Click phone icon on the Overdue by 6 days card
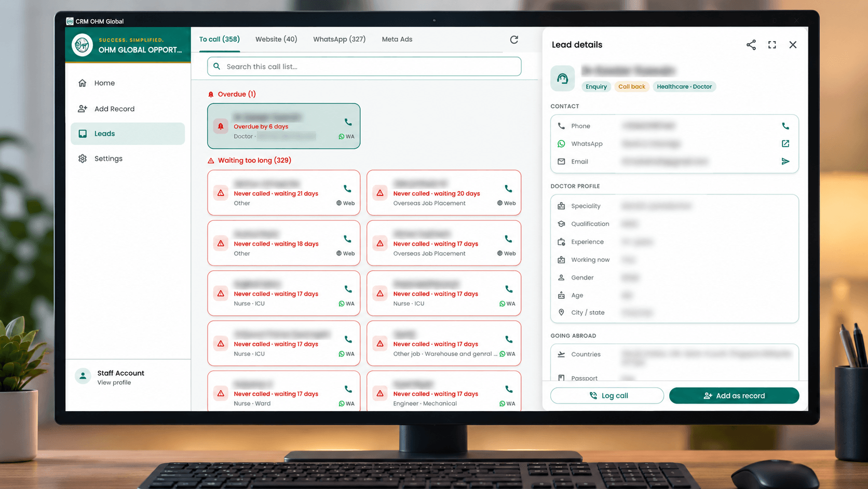868x489 pixels. click(348, 122)
